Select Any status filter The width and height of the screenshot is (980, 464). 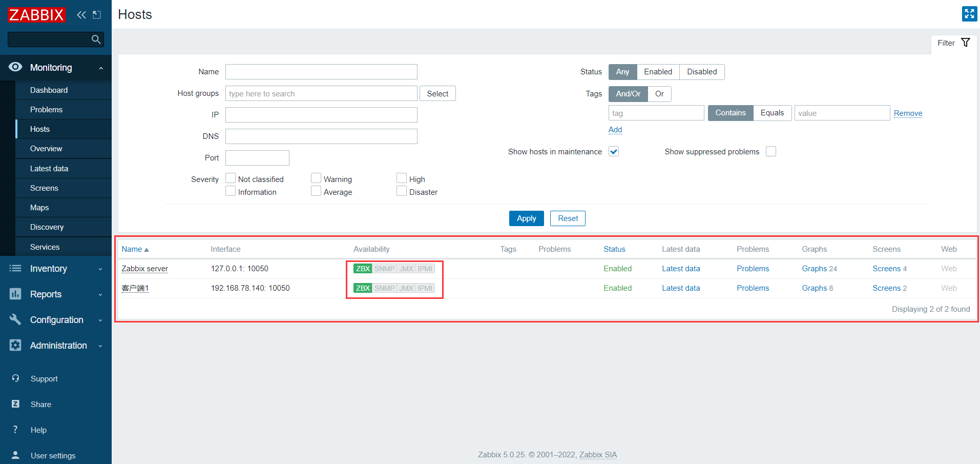(x=622, y=72)
